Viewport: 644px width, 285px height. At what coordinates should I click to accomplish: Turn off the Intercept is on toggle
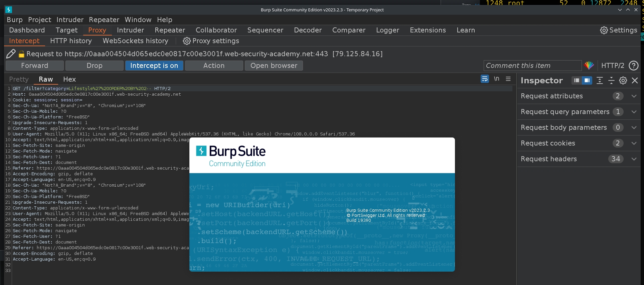coord(154,66)
